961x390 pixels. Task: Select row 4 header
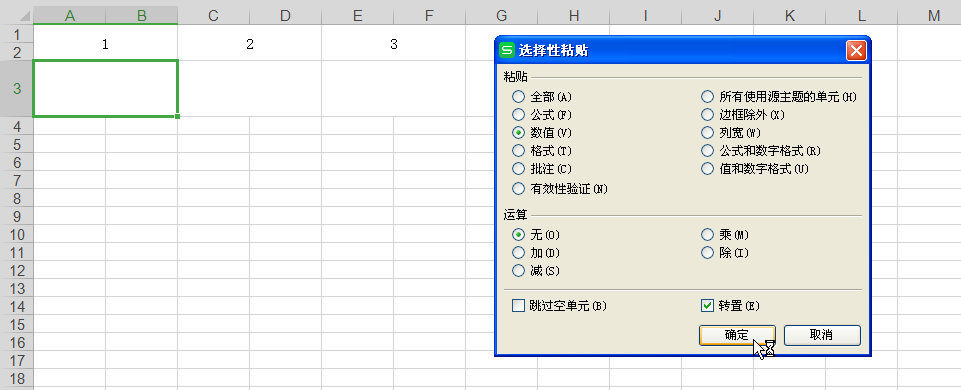pos(17,126)
